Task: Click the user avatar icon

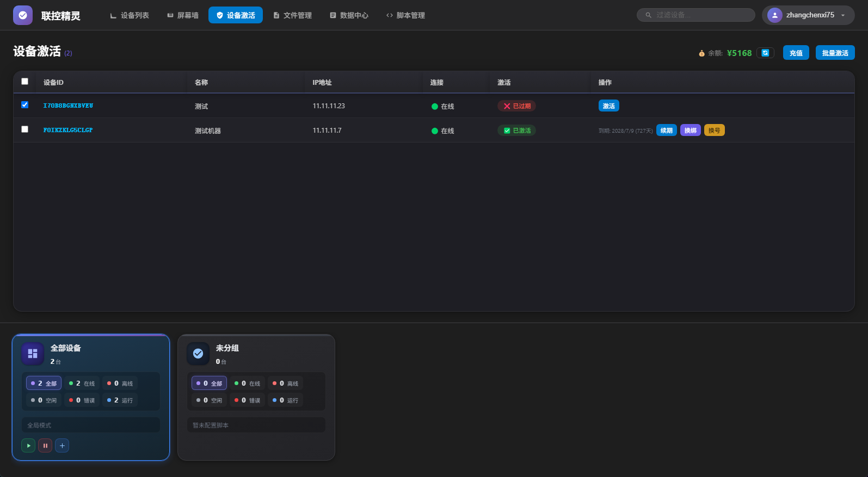Action: click(774, 15)
